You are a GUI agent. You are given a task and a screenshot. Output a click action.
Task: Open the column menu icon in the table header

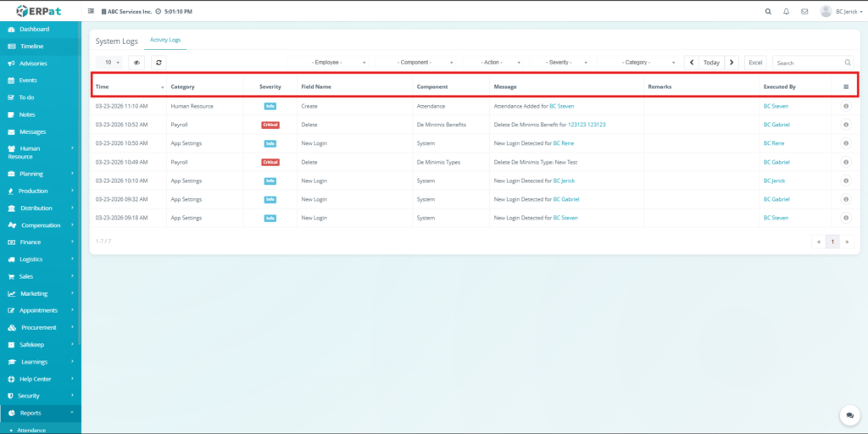click(846, 86)
